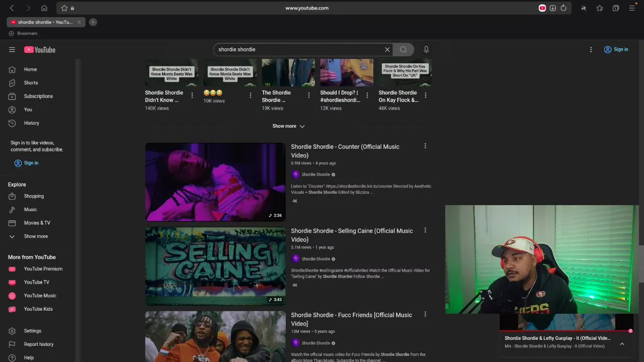Click the red YouTube extension icon in the address bar
The height and width of the screenshot is (362, 644).
click(x=542, y=8)
